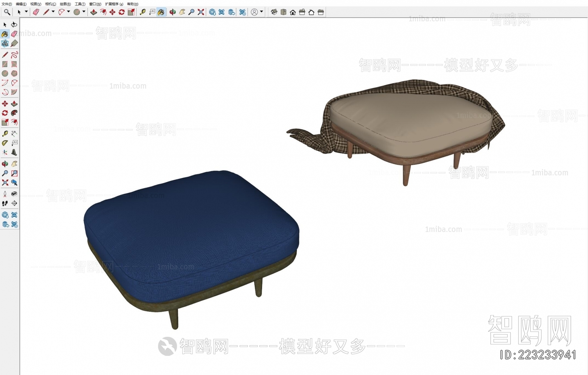Open the 帮助(H) menu
Viewport: 588px width, 375px height.
(133, 4)
